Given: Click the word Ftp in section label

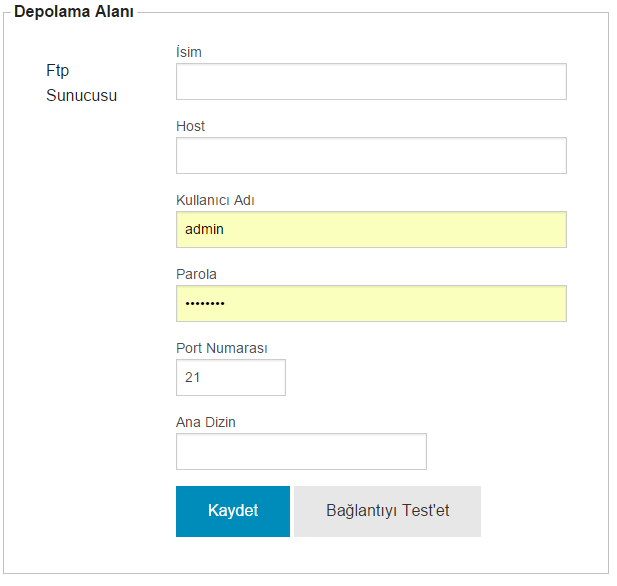Looking at the screenshot, I should coord(57,71).
